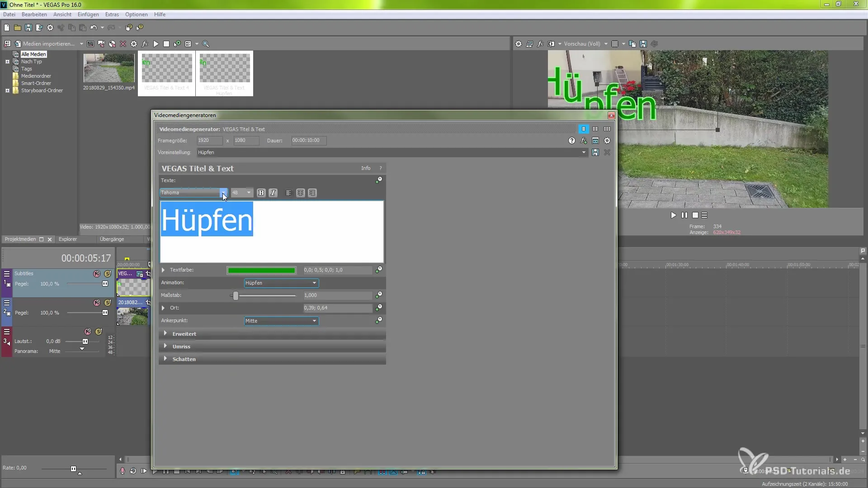
Task: Click Medien importieren button
Action: 45,44
